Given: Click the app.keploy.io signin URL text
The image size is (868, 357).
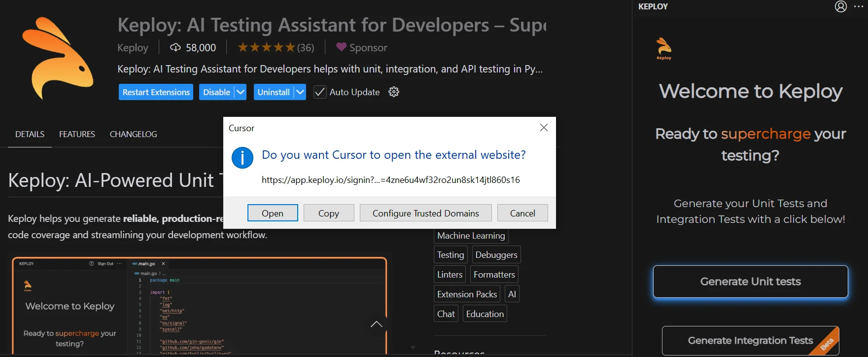Looking at the screenshot, I should point(391,180).
